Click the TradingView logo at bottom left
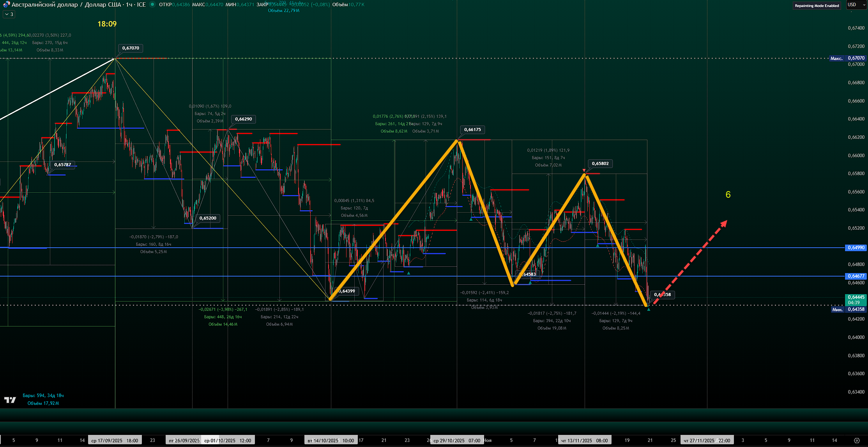The width and height of the screenshot is (868, 447). tap(10, 400)
